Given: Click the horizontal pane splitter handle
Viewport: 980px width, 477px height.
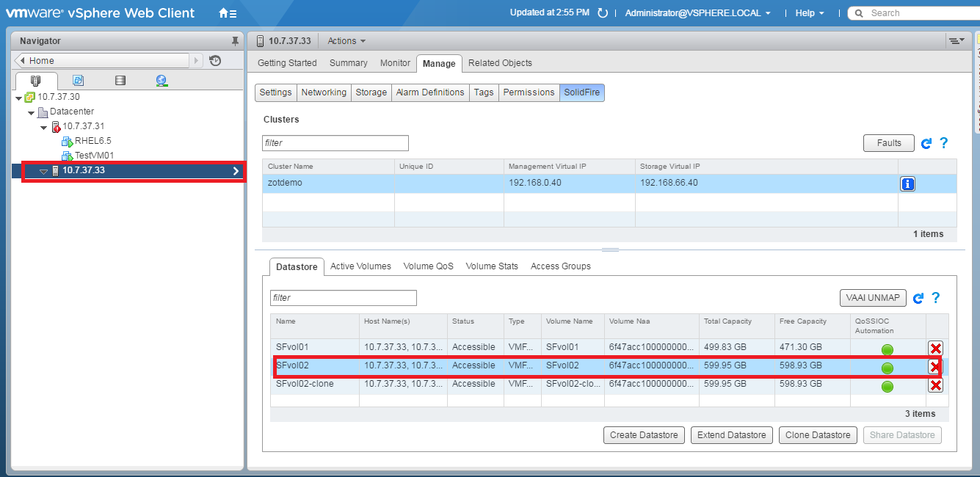Looking at the screenshot, I should [x=610, y=250].
